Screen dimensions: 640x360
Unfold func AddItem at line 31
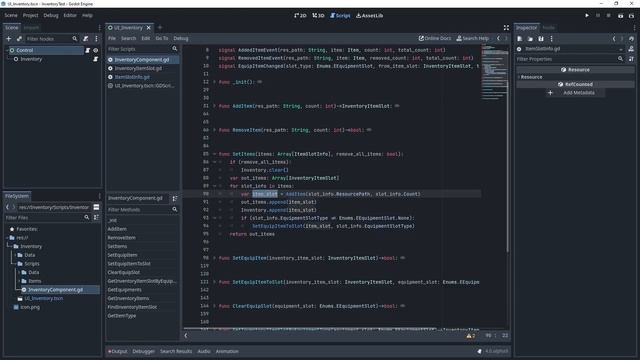pos(215,106)
